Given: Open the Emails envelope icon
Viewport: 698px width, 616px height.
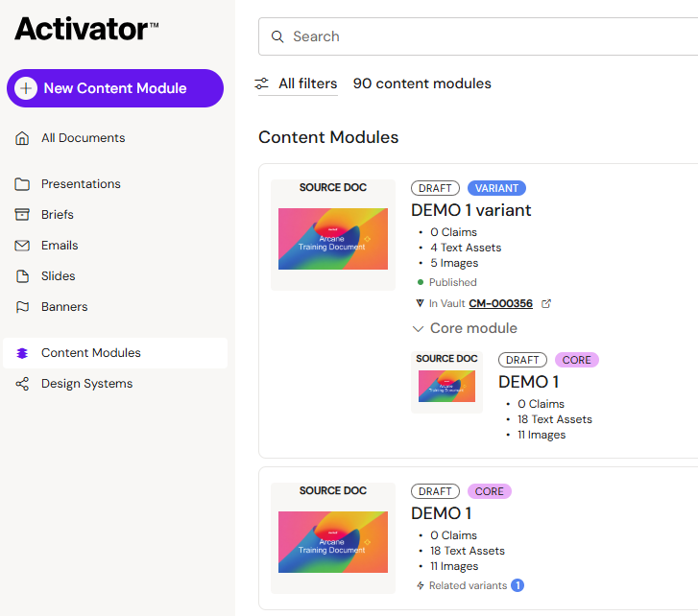Looking at the screenshot, I should click(x=22, y=246).
